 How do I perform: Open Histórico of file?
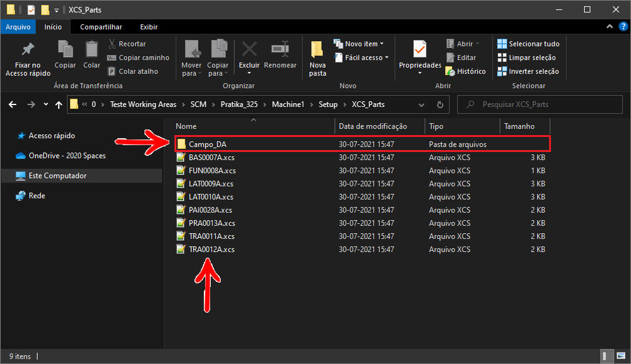466,71
